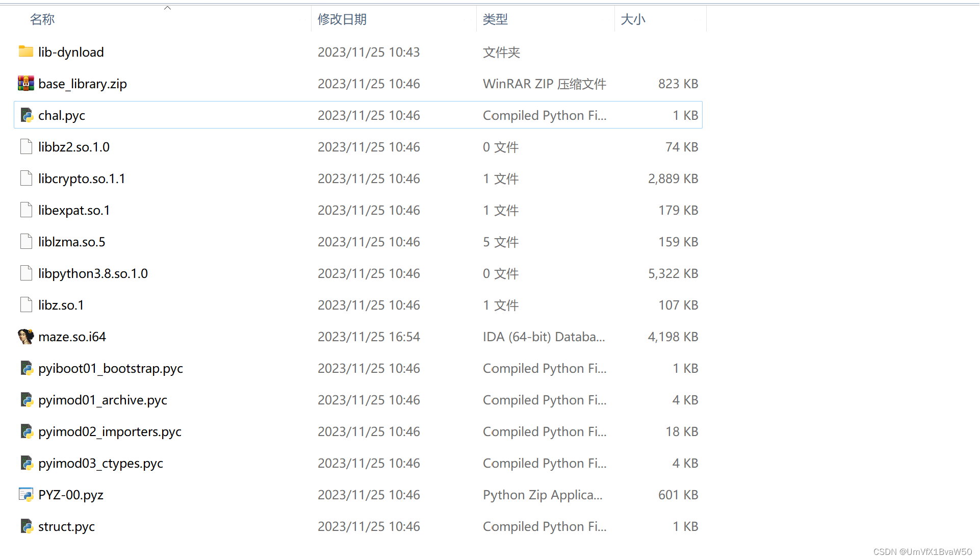Click the icon of pyimod03_ctypes.pyc

(x=26, y=463)
